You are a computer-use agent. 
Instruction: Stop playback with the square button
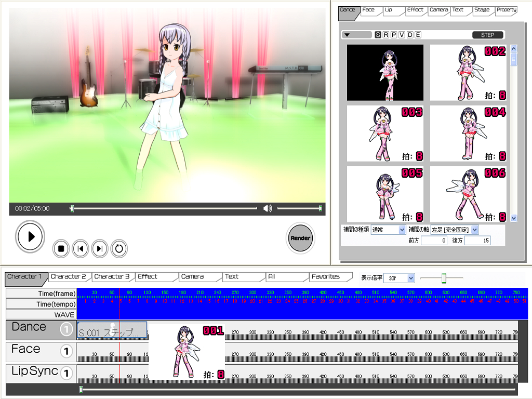pos(61,249)
